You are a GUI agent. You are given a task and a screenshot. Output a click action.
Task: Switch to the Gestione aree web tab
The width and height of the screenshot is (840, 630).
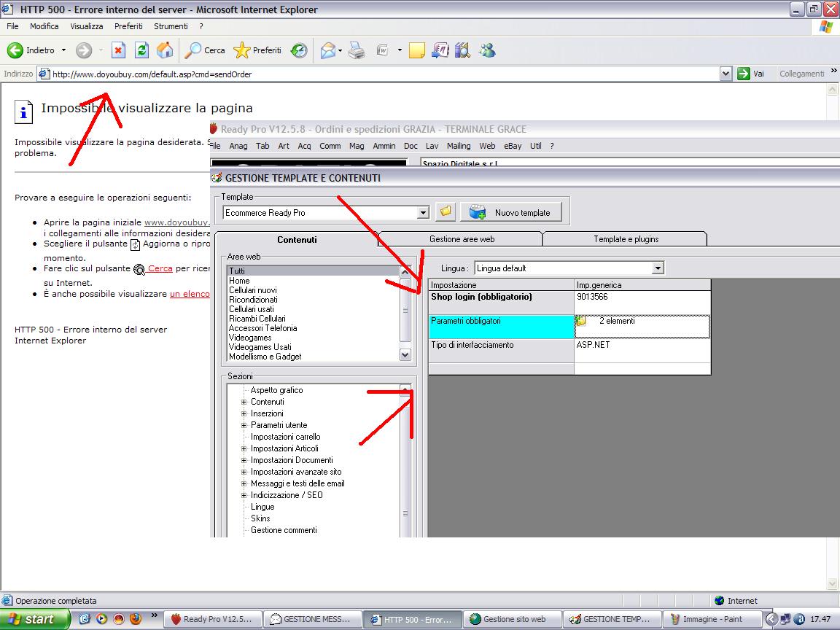tap(462, 239)
